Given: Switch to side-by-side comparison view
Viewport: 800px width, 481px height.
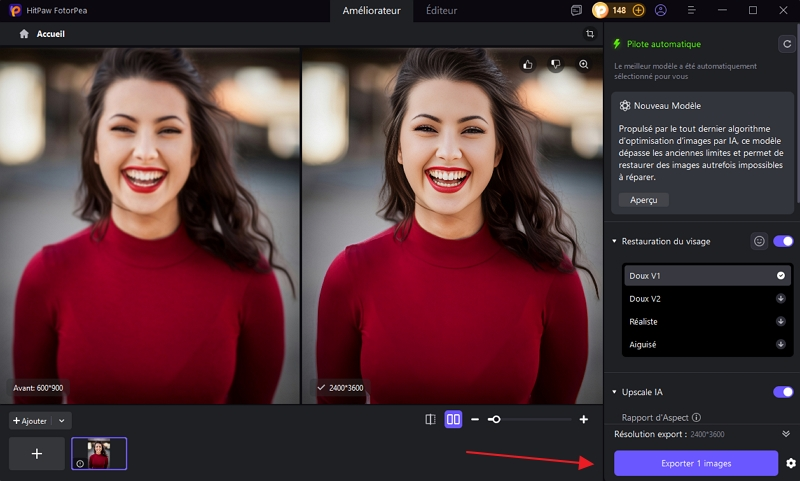Looking at the screenshot, I should point(453,420).
